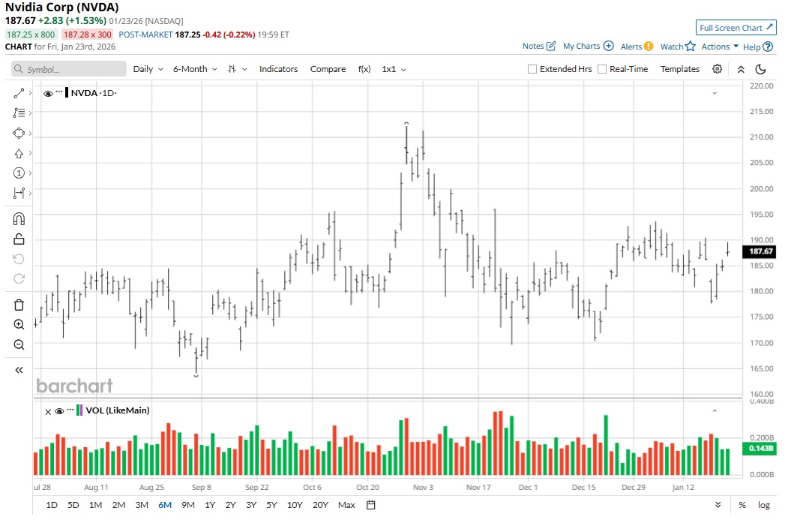Enable the Extended Hrs checkbox
812x520 pixels.
coord(532,69)
